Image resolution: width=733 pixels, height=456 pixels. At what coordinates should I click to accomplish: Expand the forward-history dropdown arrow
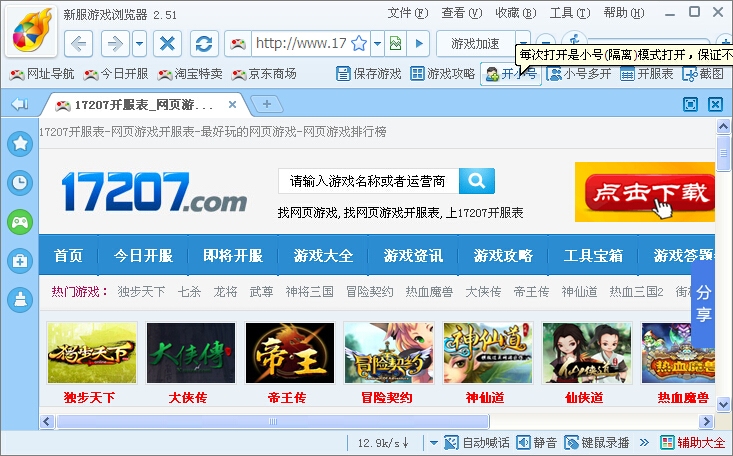(139, 44)
